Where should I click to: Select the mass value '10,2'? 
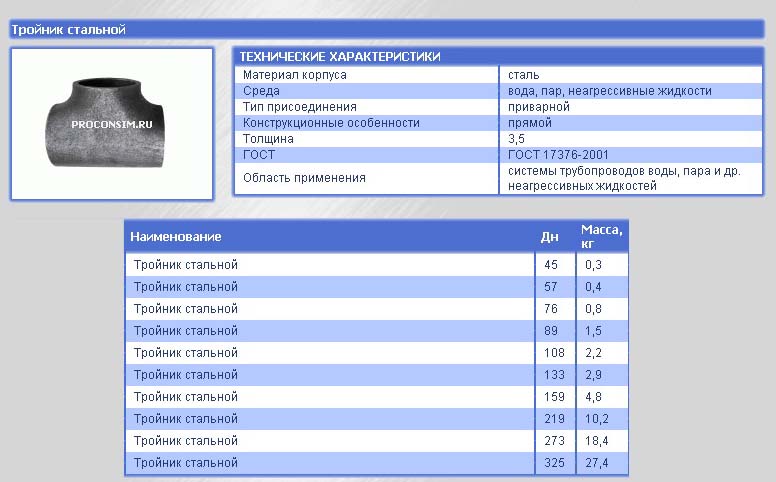[597, 419]
